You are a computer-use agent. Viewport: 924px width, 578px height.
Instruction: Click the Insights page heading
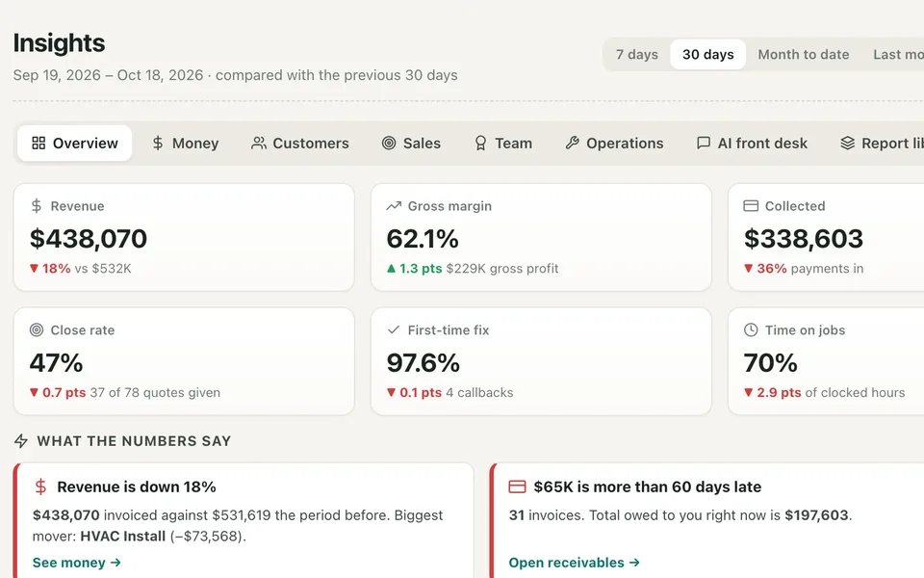point(59,43)
